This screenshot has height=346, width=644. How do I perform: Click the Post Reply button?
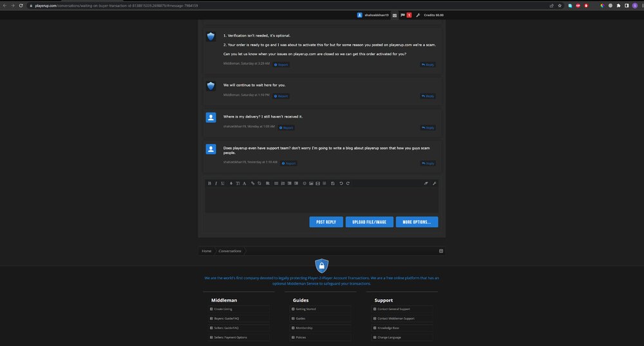[326, 222]
